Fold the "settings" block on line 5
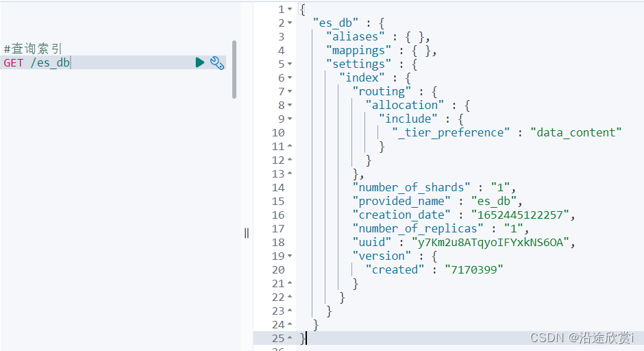 (x=290, y=64)
